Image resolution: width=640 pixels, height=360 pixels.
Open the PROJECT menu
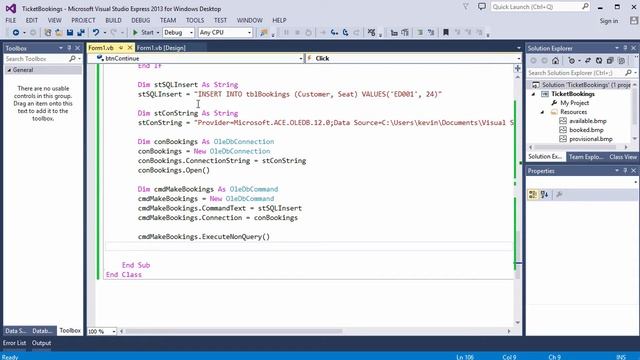tap(83, 20)
